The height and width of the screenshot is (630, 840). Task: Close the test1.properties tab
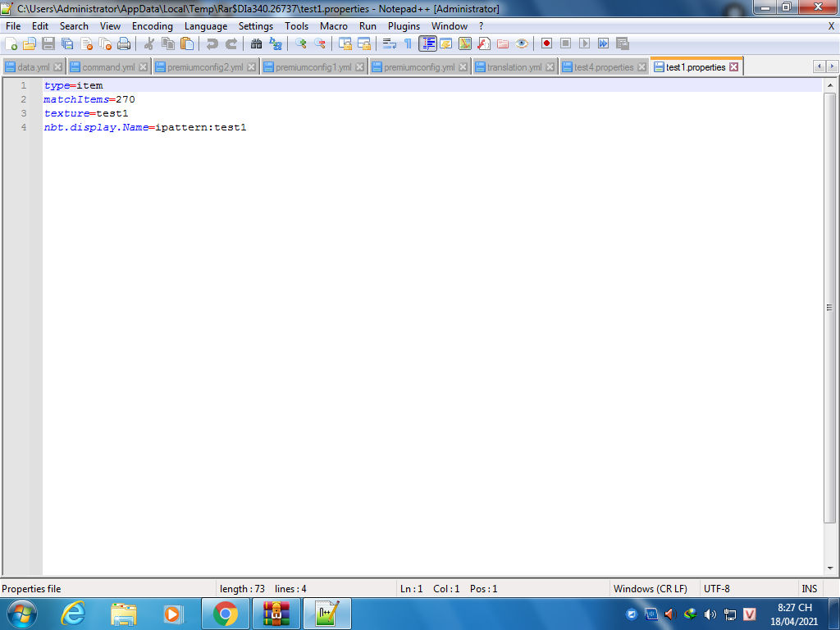(x=734, y=67)
